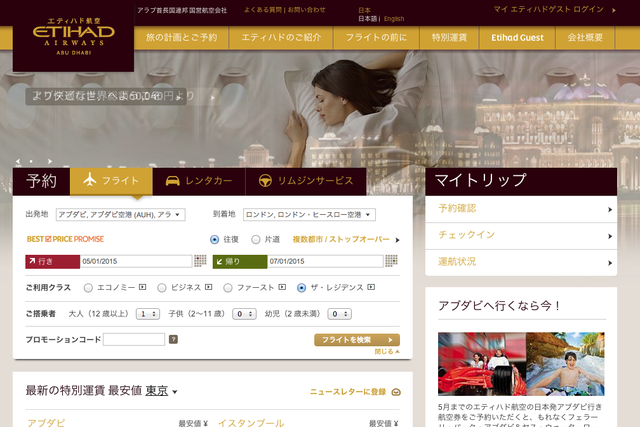
Task: Click the お問い合わせ link
Action: (x=307, y=10)
